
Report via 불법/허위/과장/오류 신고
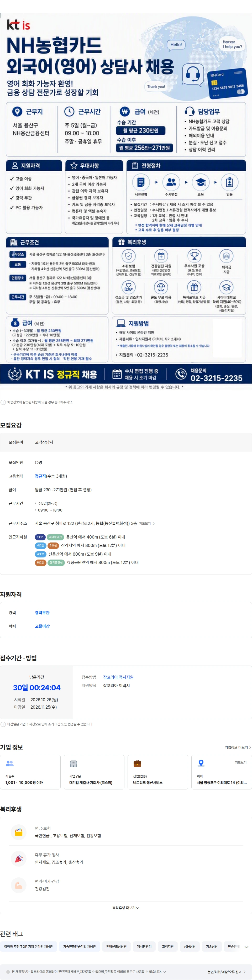[x=227, y=972]
